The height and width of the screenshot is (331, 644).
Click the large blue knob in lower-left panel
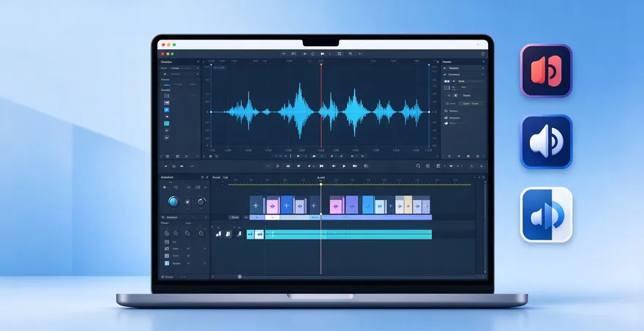pos(173,201)
